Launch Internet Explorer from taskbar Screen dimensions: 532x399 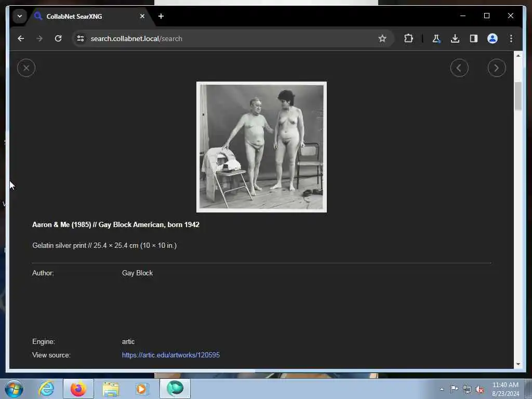coord(46,389)
